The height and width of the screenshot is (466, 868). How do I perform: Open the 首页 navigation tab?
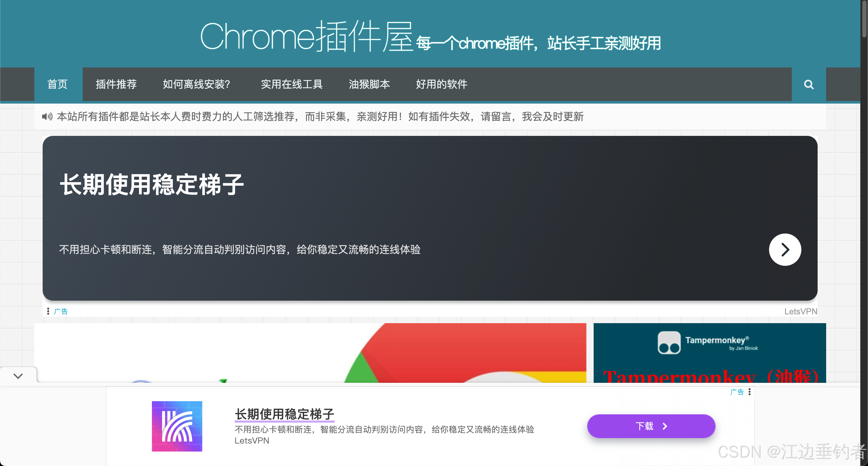tap(58, 84)
